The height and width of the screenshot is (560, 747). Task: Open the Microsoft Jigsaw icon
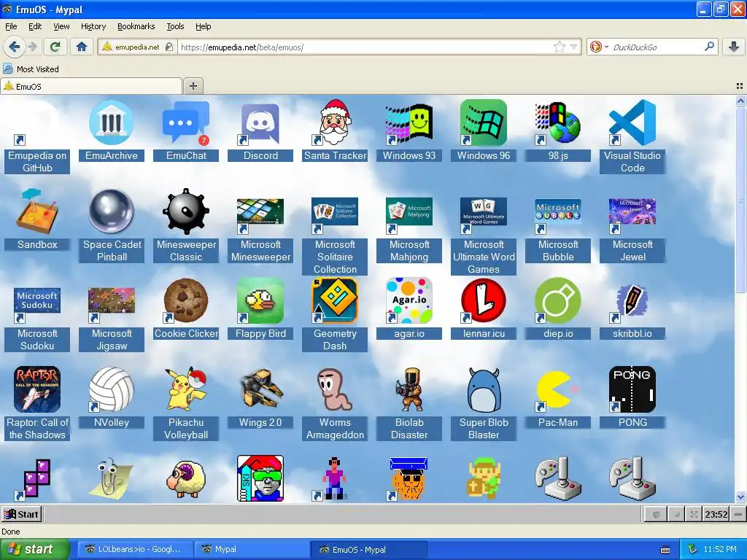click(x=112, y=305)
